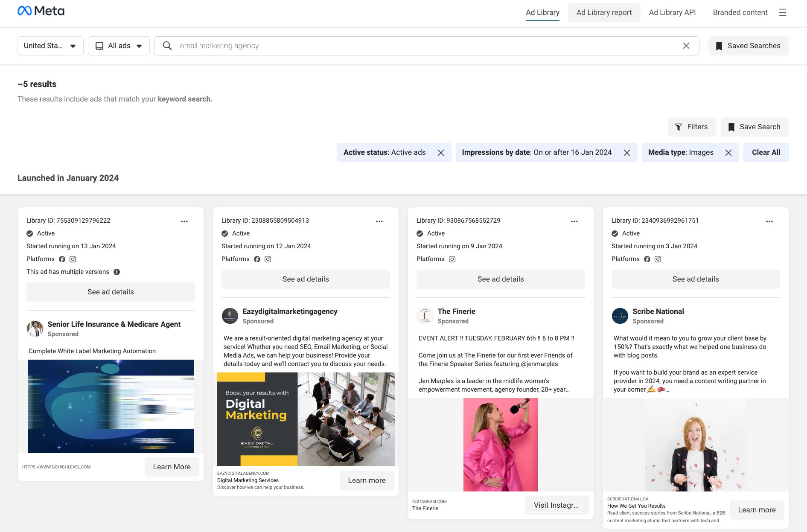Viewport: 807px width, 532px height.
Task: Click the bookmark icon in Saved Searches
Action: pyautogui.click(x=720, y=46)
